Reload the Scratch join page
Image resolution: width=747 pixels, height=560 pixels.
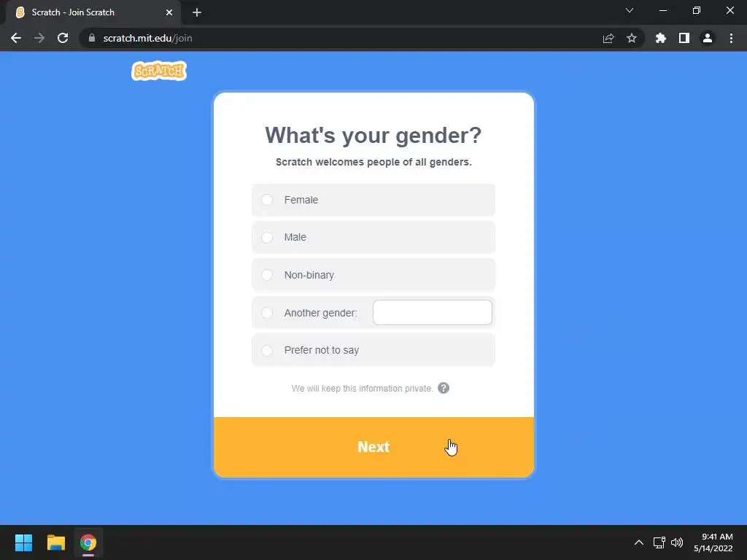pyautogui.click(x=63, y=38)
